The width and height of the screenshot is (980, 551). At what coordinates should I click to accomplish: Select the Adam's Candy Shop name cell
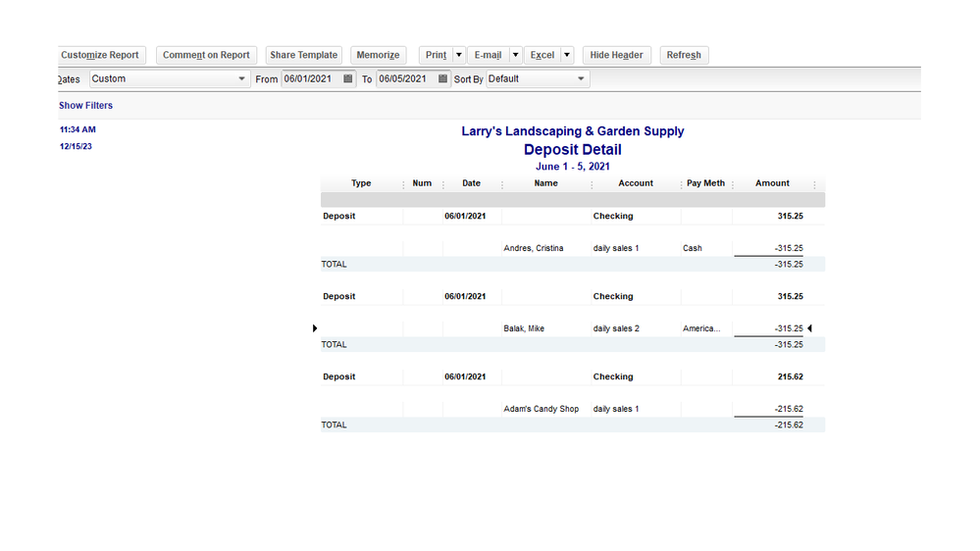[542, 409]
